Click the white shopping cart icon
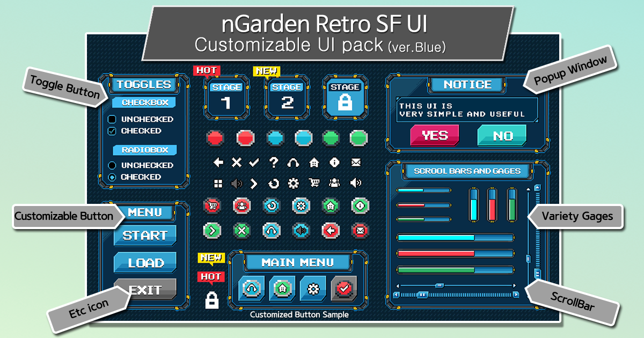Image resolution: width=644 pixels, height=338 pixels. pyautogui.click(x=314, y=183)
